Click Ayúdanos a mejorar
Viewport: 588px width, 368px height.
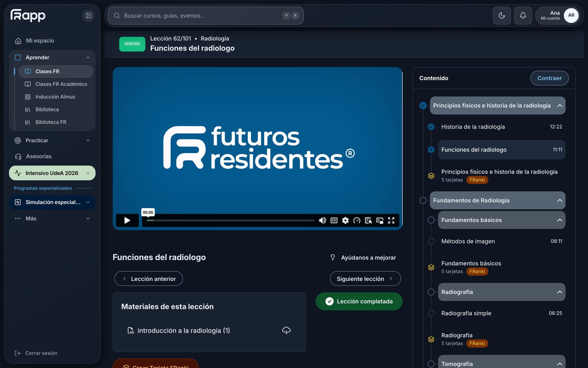click(363, 258)
